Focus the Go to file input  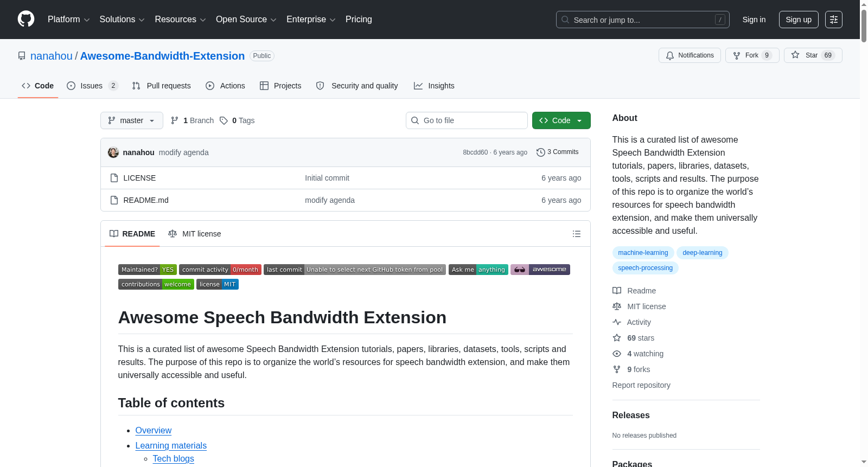click(467, 120)
